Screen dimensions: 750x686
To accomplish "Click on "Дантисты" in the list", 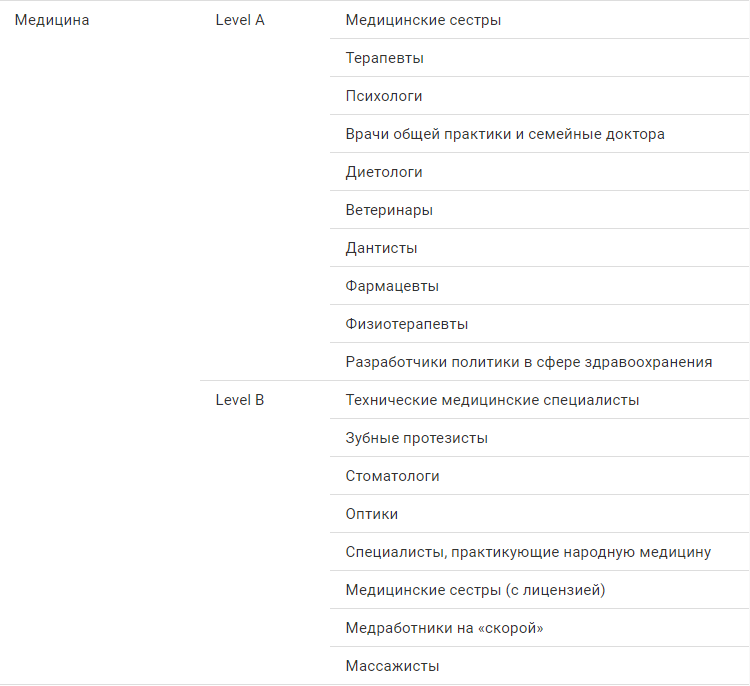I will point(381,248).
